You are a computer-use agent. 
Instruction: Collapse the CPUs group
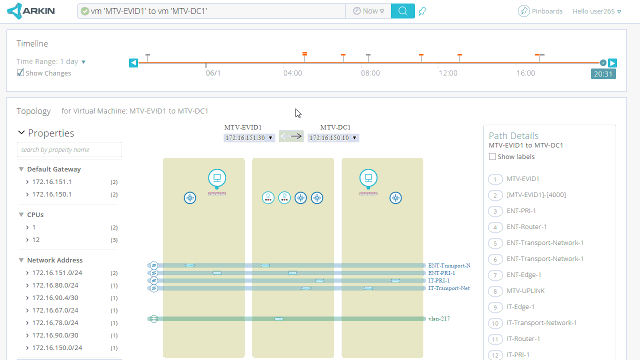[21, 214]
